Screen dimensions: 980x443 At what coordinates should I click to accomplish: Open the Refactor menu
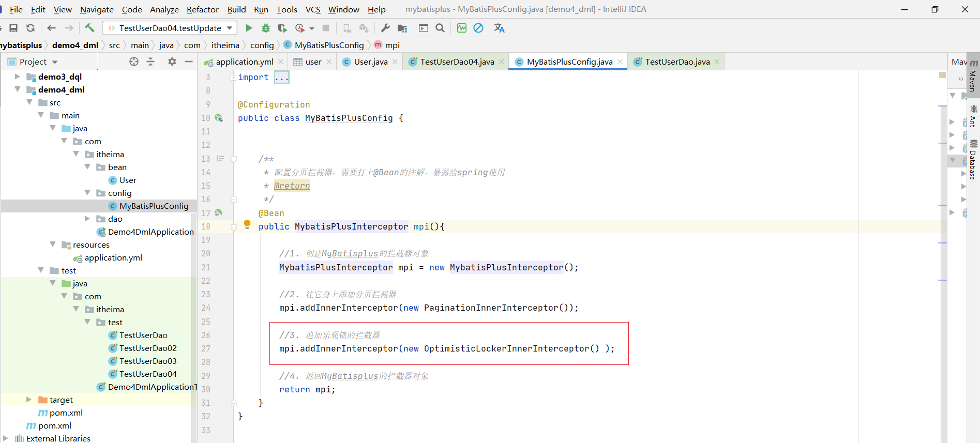tap(203, 9)
